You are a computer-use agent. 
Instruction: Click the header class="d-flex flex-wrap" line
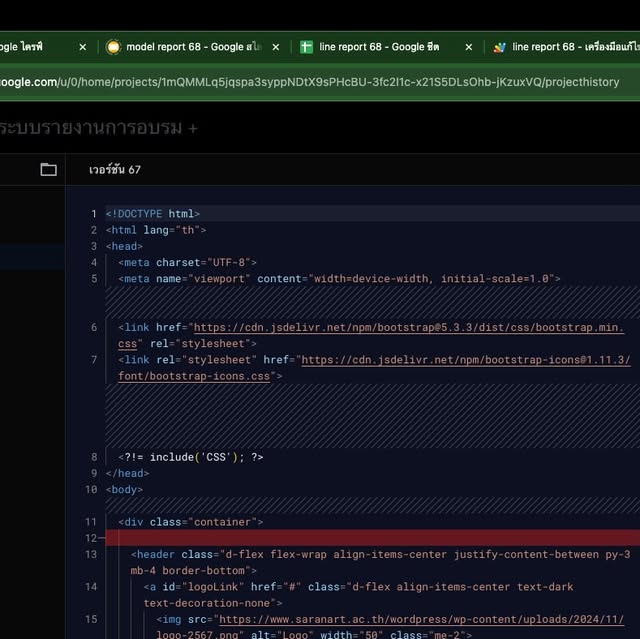[380, 563]
